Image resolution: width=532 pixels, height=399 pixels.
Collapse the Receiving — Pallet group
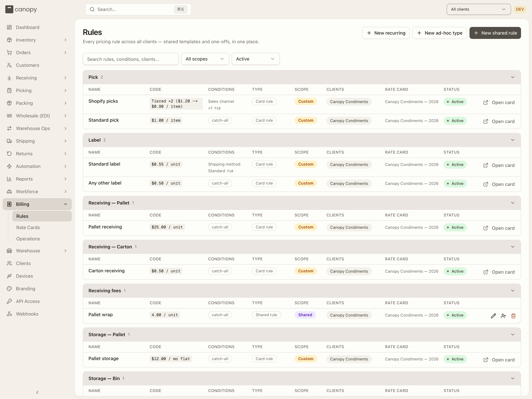coord(513,203)
